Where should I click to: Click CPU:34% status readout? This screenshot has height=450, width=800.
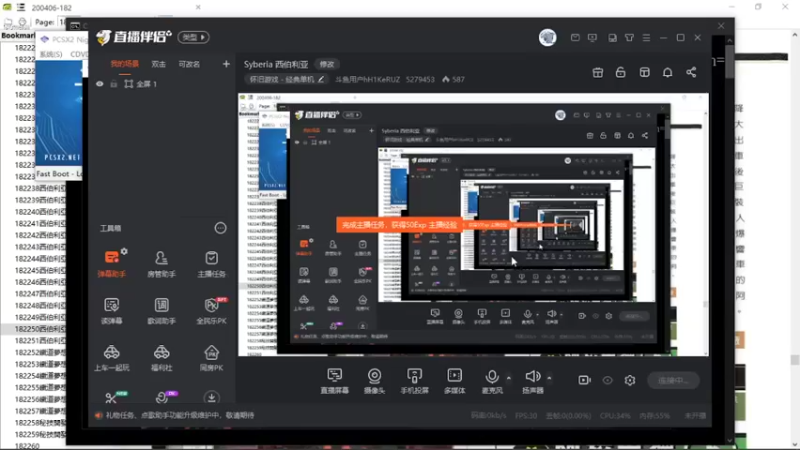click(x=615, y=416)
